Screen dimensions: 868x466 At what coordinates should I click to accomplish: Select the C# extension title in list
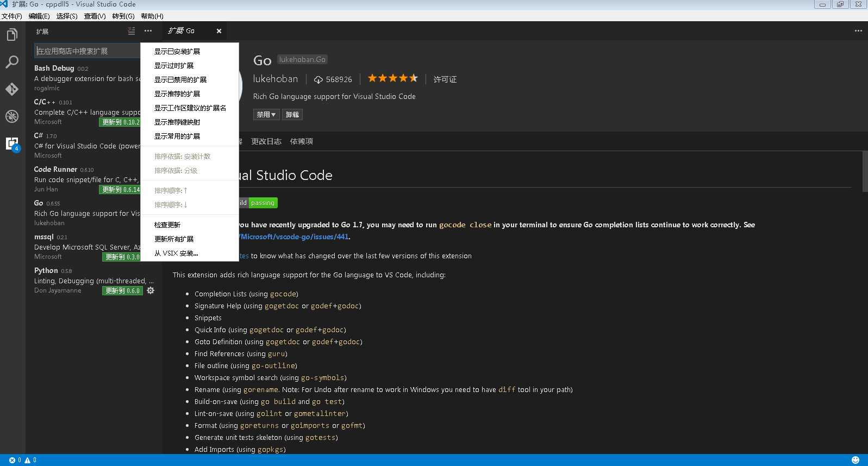39,135
